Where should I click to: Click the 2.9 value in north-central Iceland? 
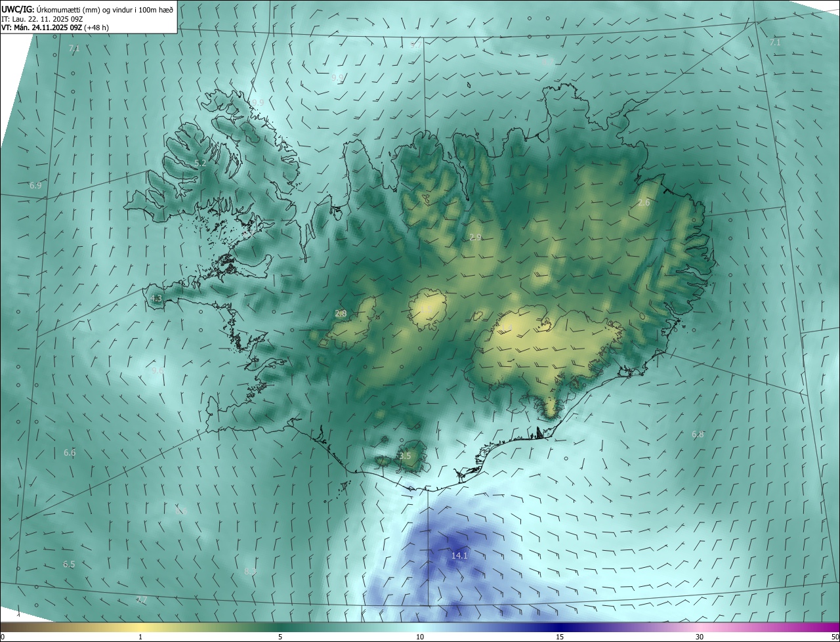point(476,237)
